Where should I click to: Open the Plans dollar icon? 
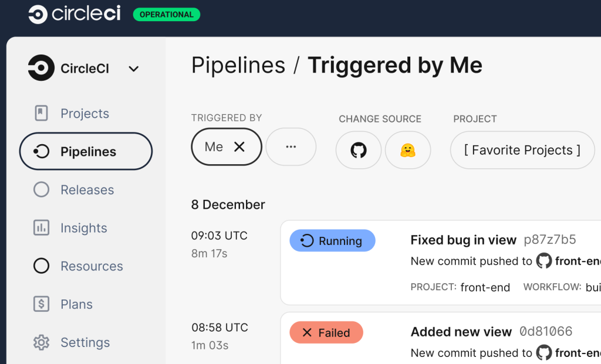tap(41, 304)
